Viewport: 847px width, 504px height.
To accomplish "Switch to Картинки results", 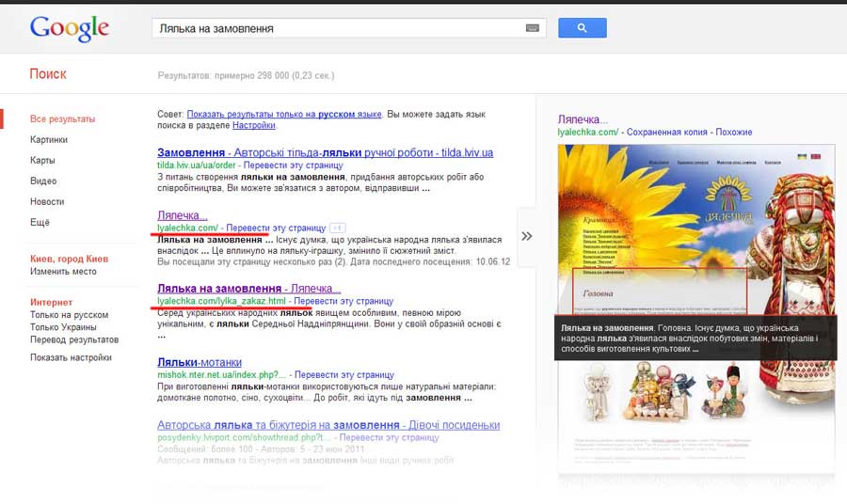I will click(49, 139).
